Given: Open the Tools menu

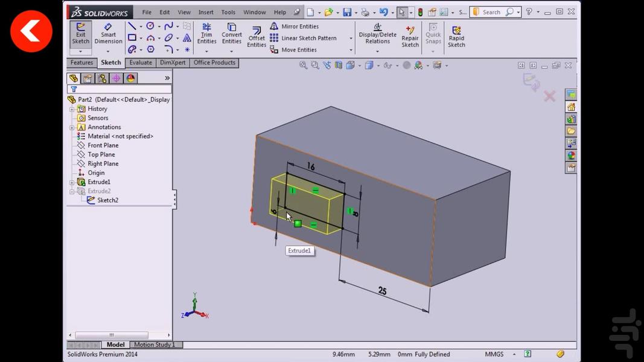Looking at the screenshot, I should (x=228, y=11).
